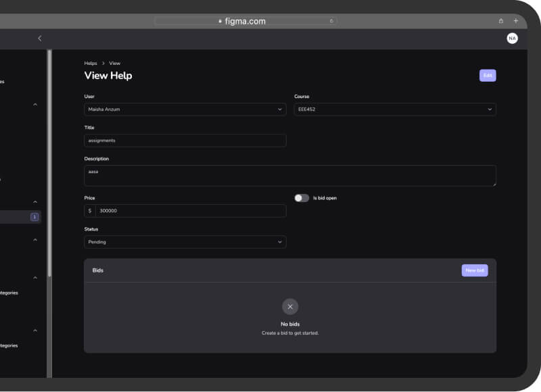This screenshot has height=392, width=541.
Task: Click the Description text area
Action: point(289,176)
